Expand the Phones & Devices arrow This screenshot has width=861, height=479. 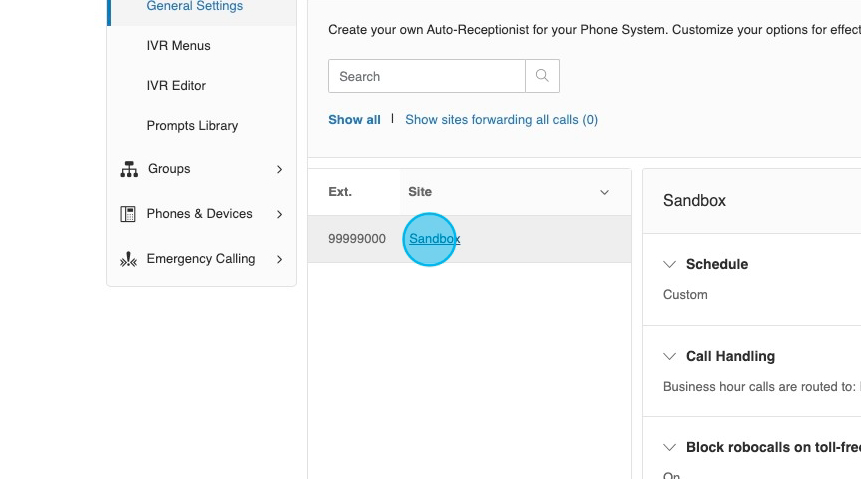click(x=279, y=214)
